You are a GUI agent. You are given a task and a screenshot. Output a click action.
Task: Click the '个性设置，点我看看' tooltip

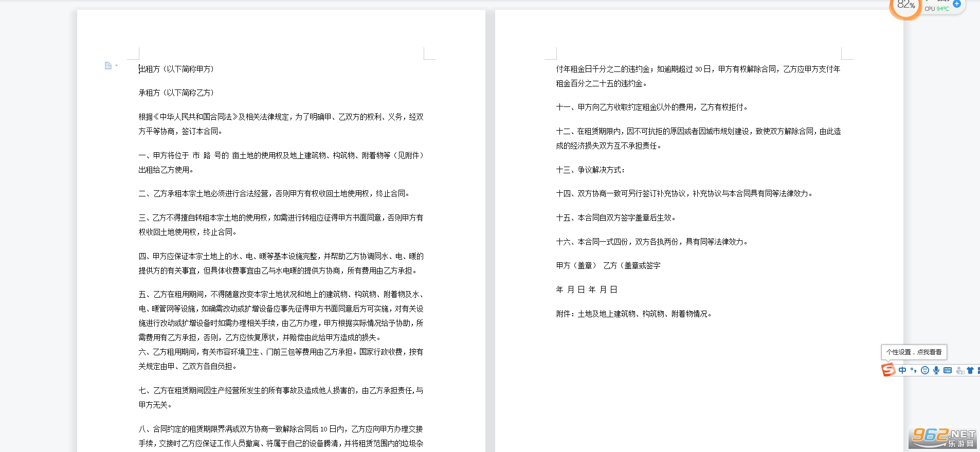click(914, 352)
